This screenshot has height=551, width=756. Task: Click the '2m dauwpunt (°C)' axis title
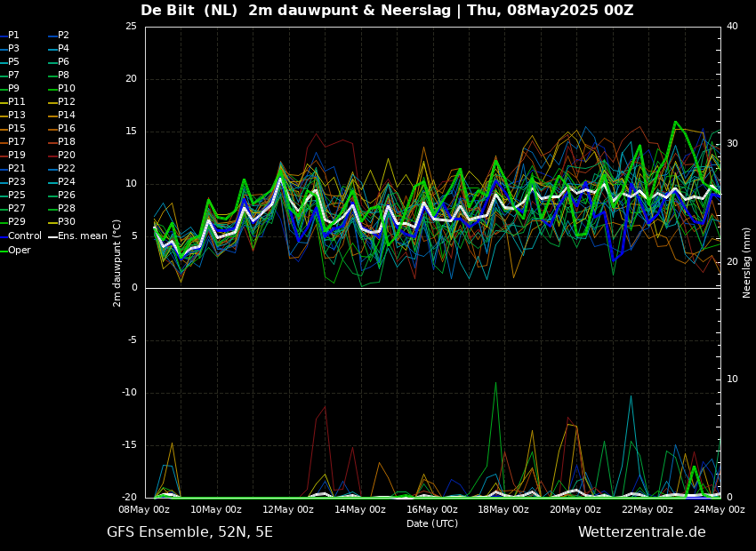117,263
